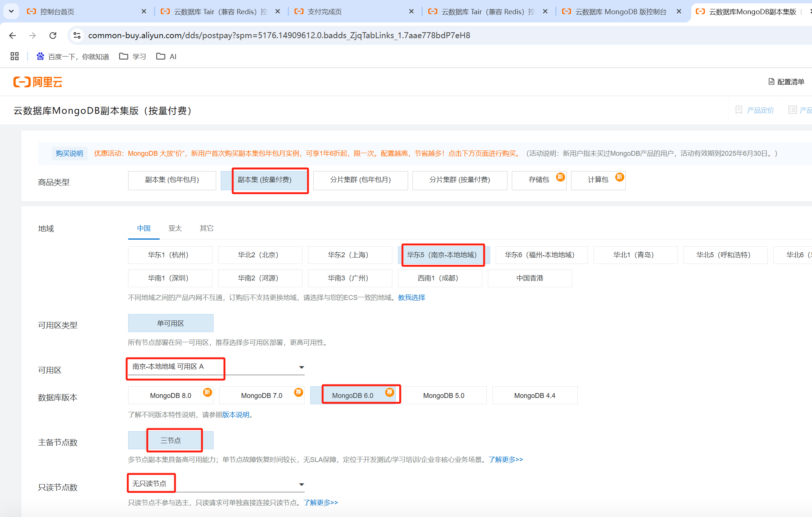Open 了解更多>> link under 只读节点数

[x=321, y=502]
